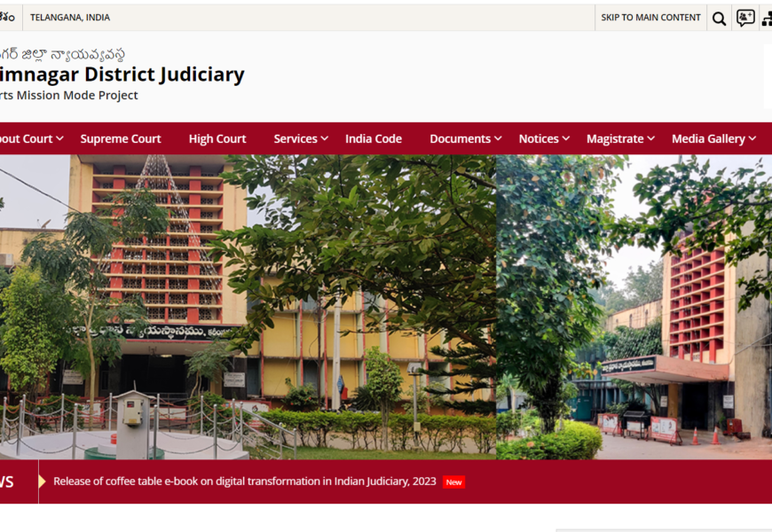Click the red New badge in news ticker
Image resolution: width=772 pixels, height=532 pixels.
(x=453, y=482)
